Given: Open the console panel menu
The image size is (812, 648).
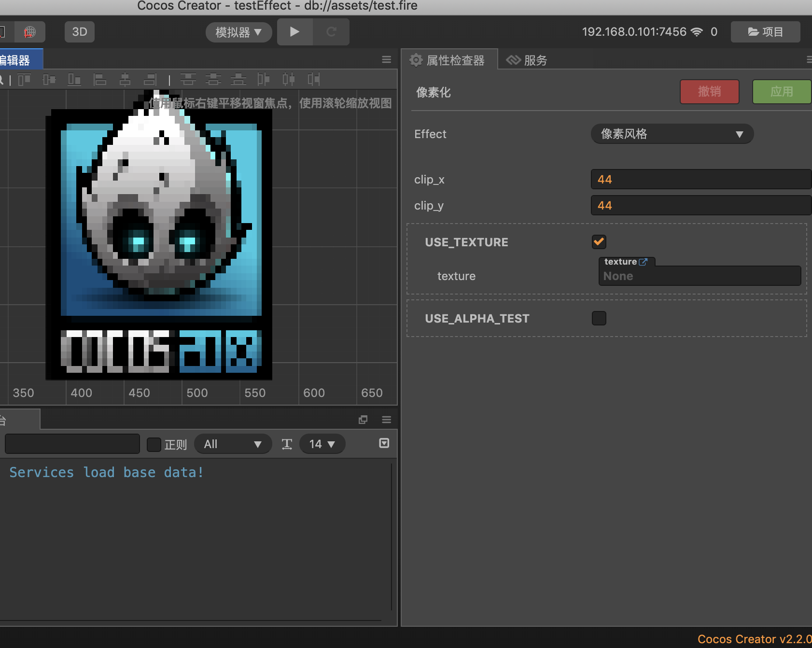Looking at the screenshot, I should coord(386,420).
